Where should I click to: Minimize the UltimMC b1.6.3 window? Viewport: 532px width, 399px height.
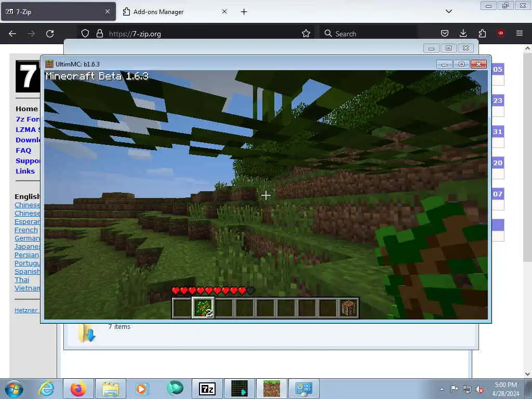[444, 64]
